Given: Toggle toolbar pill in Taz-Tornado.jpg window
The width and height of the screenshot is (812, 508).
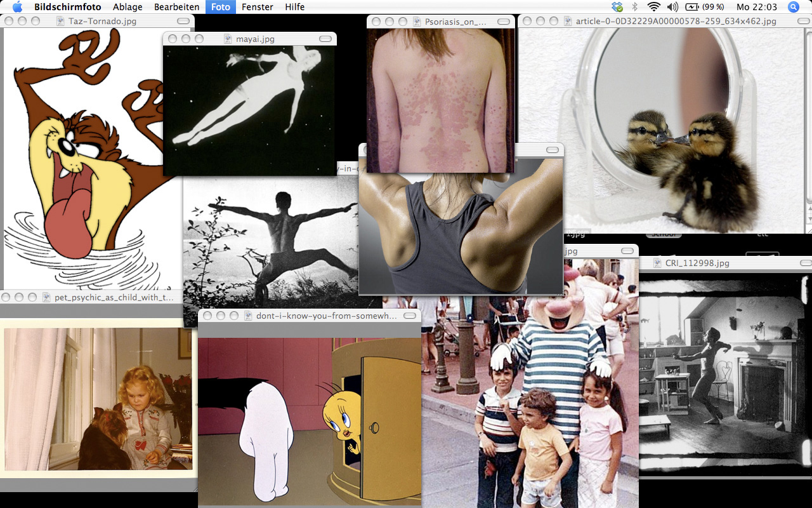Looking at the screenshot, I should point(183,21).
